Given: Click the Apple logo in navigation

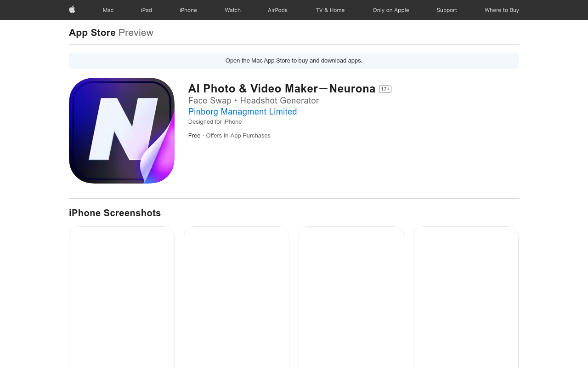Looking at the screenshot, I should coord(72,10).
